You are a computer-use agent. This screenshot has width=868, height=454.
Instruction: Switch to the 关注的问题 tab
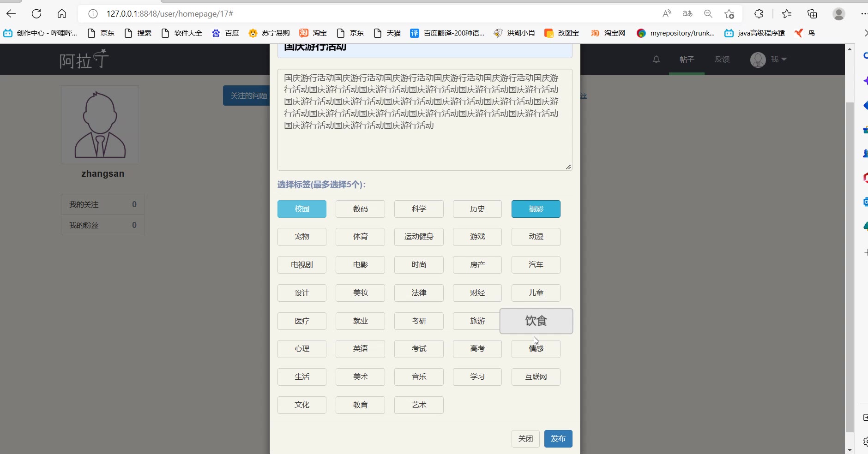point(247,96)
